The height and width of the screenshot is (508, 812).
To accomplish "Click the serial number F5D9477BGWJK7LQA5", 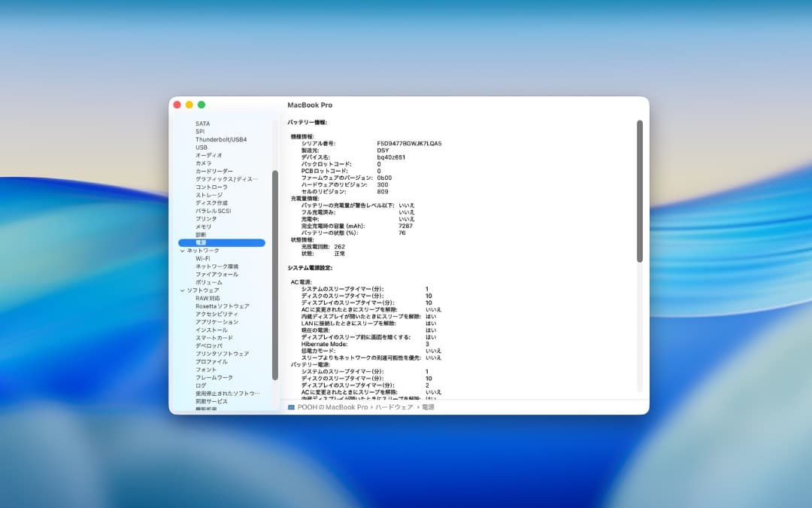I will [x=409, y=144].
